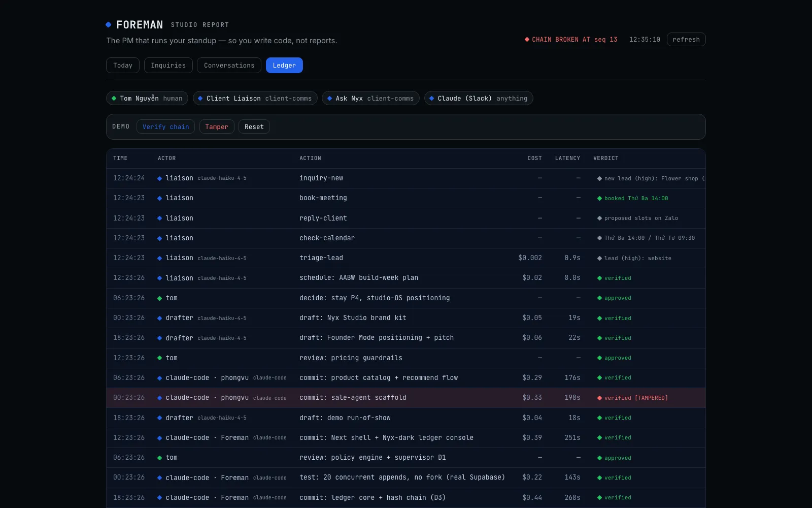Click the blue diamond in Claude (Slack) chip
This screenshot has width=812, height=508.
pos(432,98)
